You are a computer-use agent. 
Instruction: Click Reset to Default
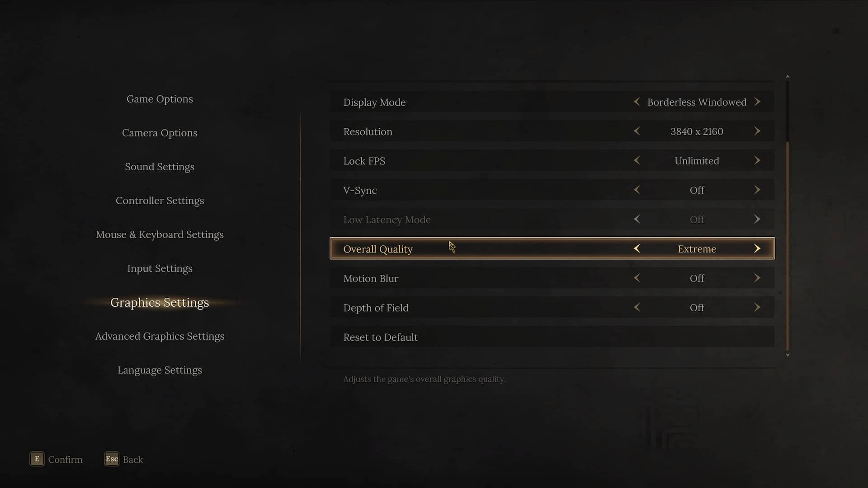[x=552, y=337]
